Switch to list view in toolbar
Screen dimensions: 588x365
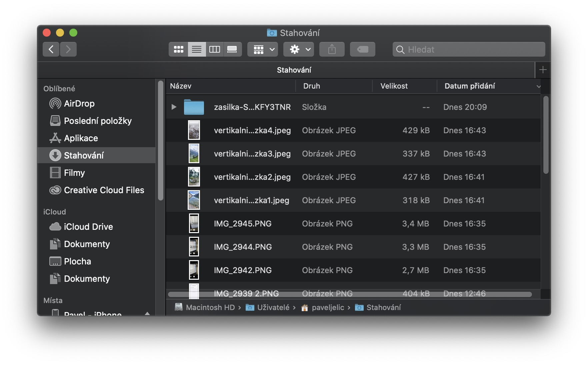point(197,50)
